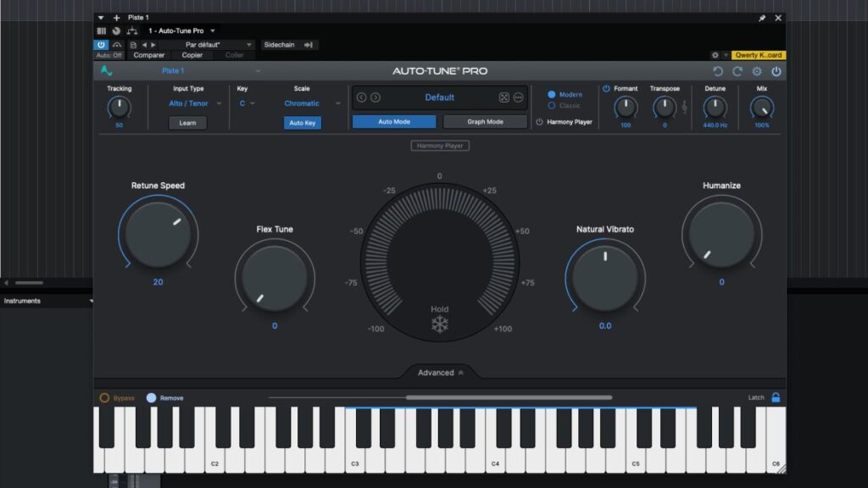Click the Sidechain input arrow icon

[309, 45]
